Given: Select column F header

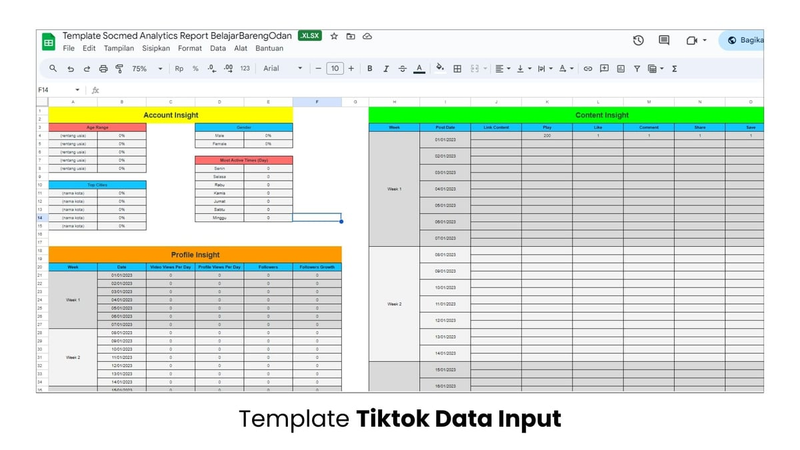Looking at the screenshot, I should click(x=317, y=102).
